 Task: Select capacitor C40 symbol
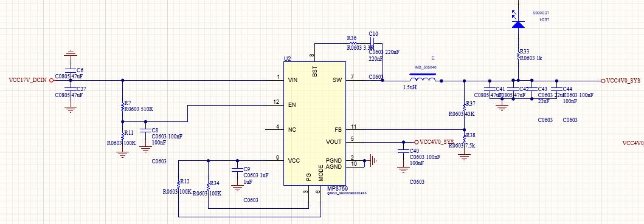coord(403,151)
